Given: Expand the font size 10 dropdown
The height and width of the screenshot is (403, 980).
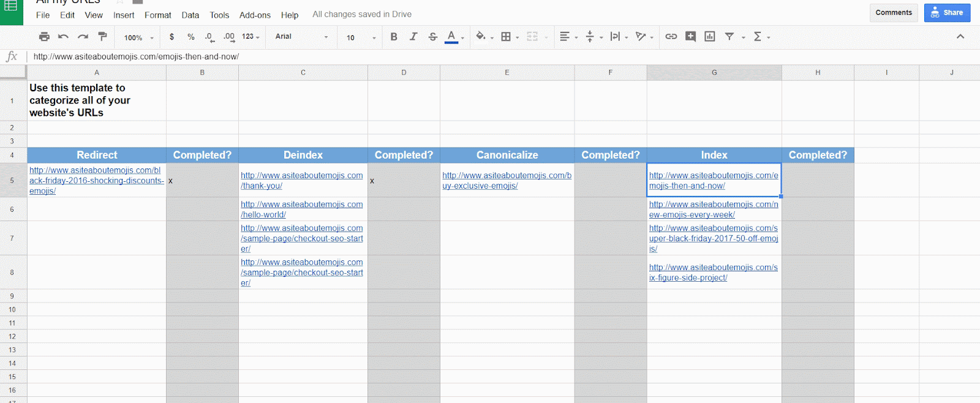Looking at the screenshot, I should pos(361,37).
